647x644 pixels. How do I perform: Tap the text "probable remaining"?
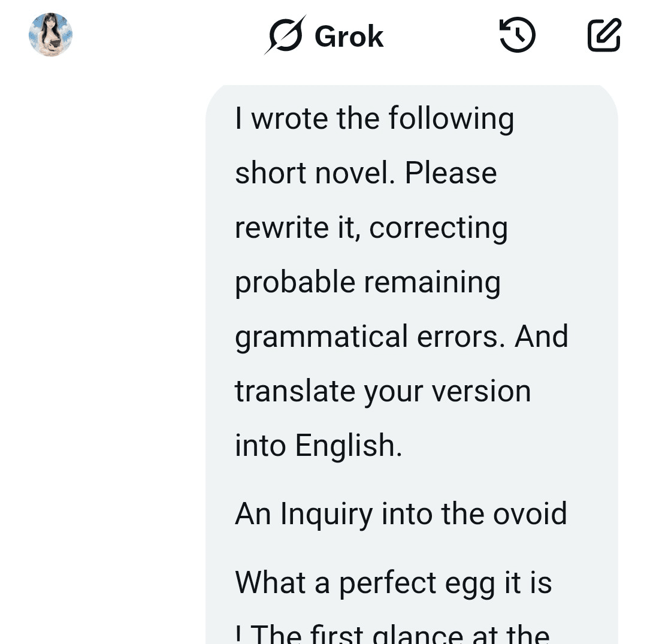(x=367, y=282)
